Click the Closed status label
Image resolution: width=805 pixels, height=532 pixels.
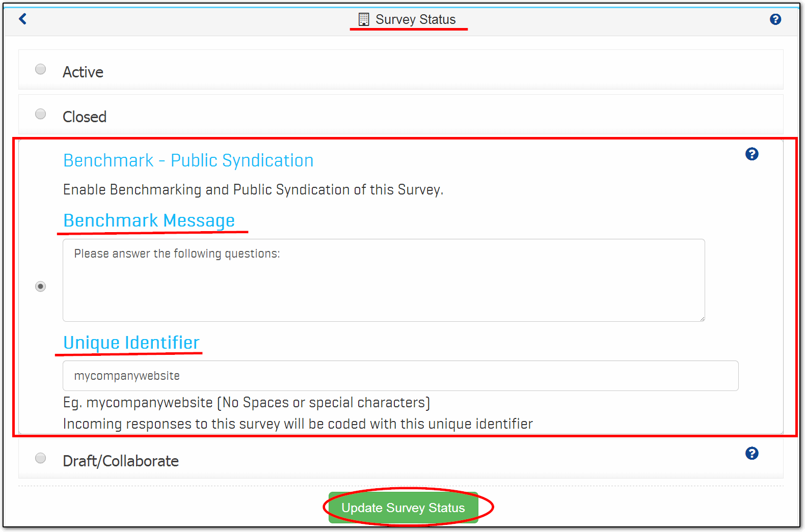(x=85, y=117)
